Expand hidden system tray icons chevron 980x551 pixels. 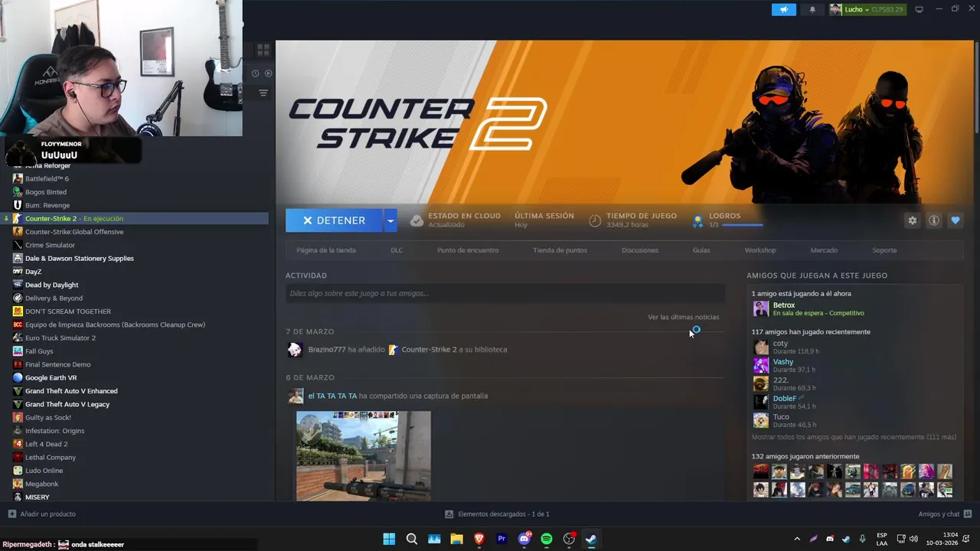[x=797, y=539]
